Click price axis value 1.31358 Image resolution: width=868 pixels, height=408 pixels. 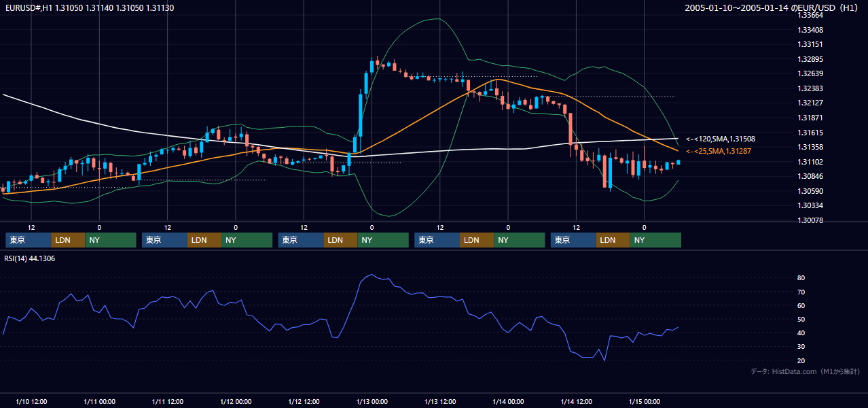pos(810,147)
